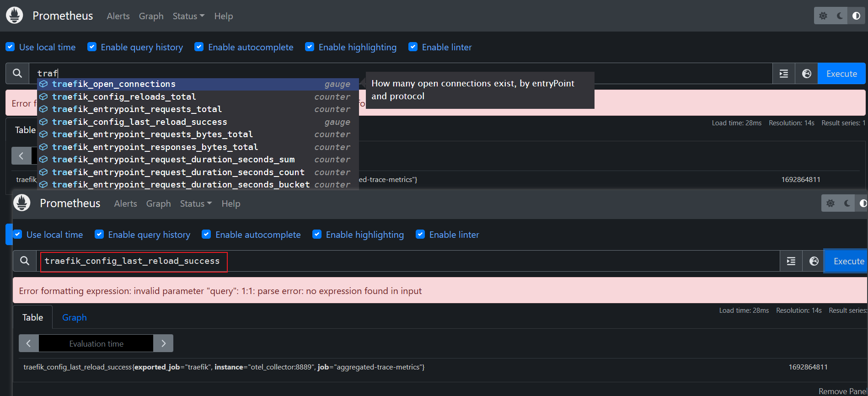868x396 pixels.
Task: Click the Prometheus brand title in top navbar
Action: [x=63, y=16]
